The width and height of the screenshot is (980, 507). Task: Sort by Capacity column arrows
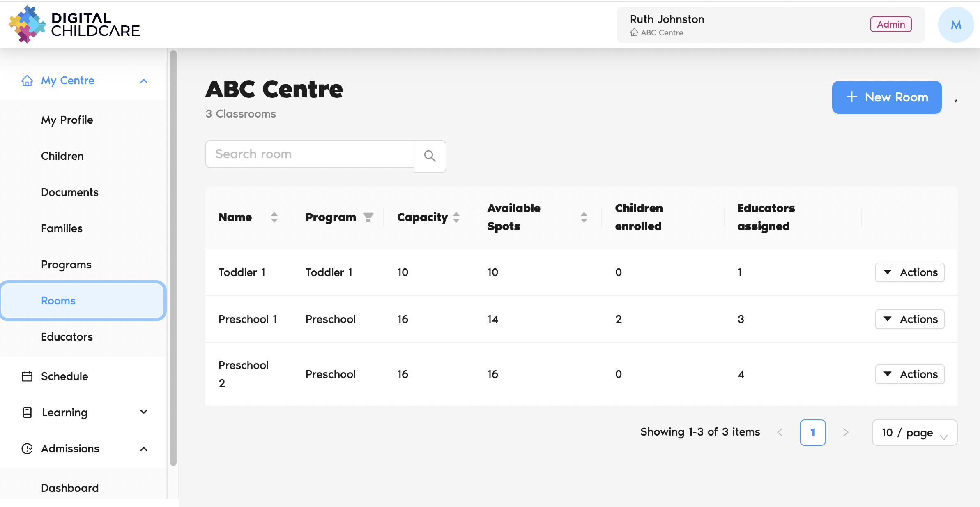[x=456, y=217]
